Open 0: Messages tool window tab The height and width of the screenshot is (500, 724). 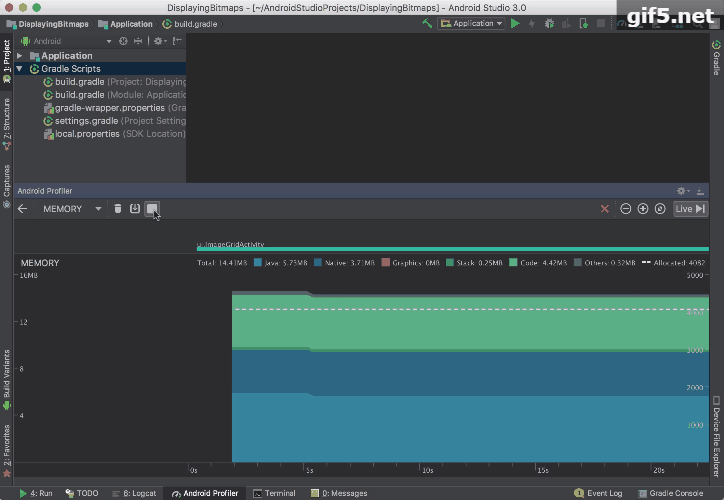(x=339, y=493)
